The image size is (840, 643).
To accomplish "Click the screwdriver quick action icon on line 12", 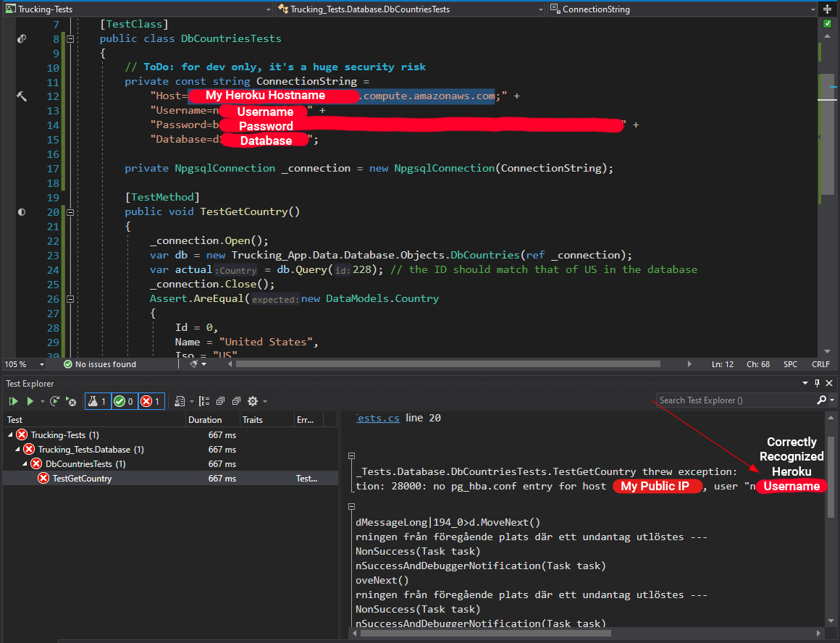I will (22, 96).
